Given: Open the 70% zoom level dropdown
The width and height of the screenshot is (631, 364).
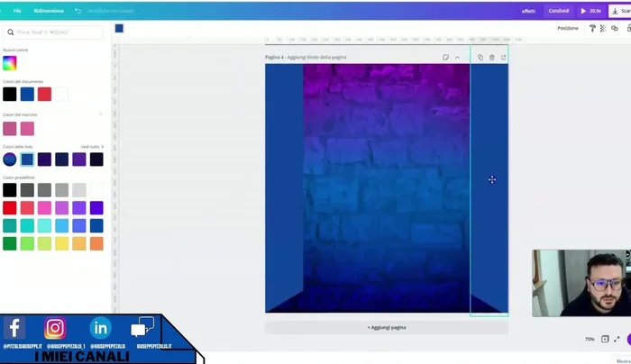Looking at the screenshot, I should coord(590,339).
